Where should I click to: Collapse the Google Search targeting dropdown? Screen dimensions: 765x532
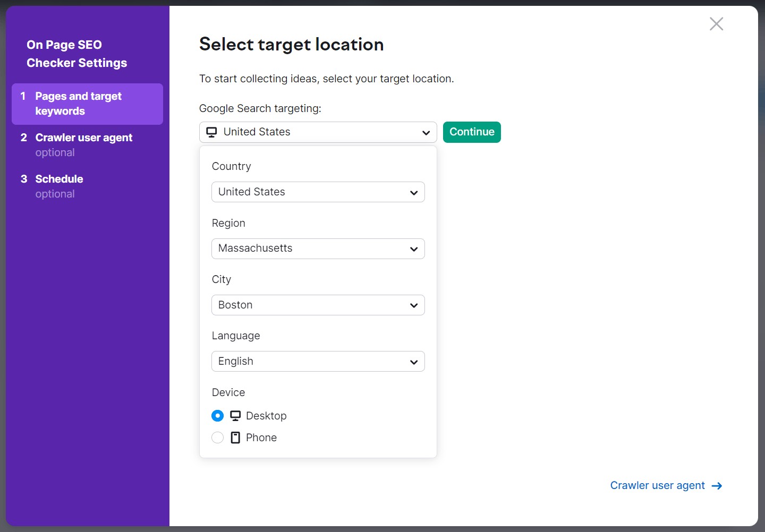[x=426, y=132]
